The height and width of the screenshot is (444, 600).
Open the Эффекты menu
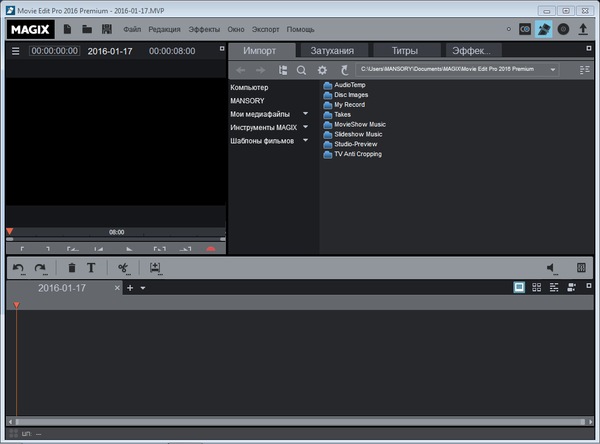203,29
